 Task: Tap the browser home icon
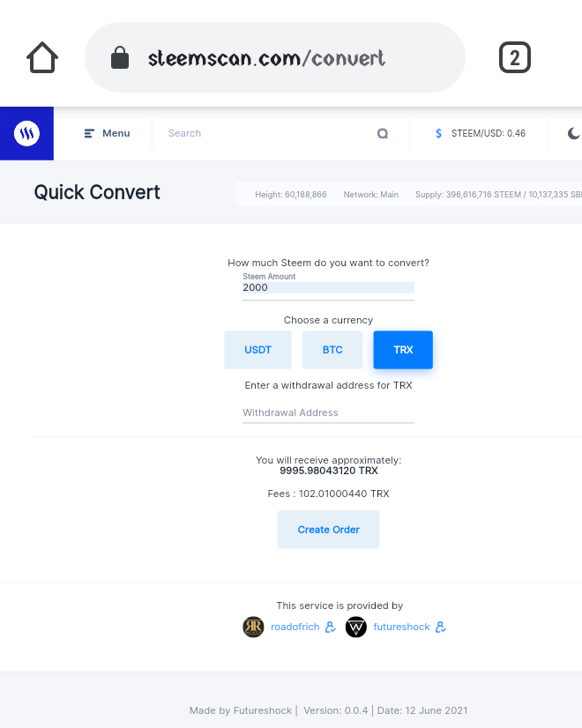[x=42, y=57]
